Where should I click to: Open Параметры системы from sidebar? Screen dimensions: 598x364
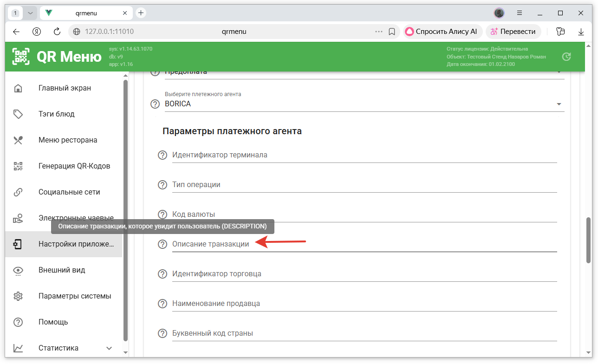[75, 296]
